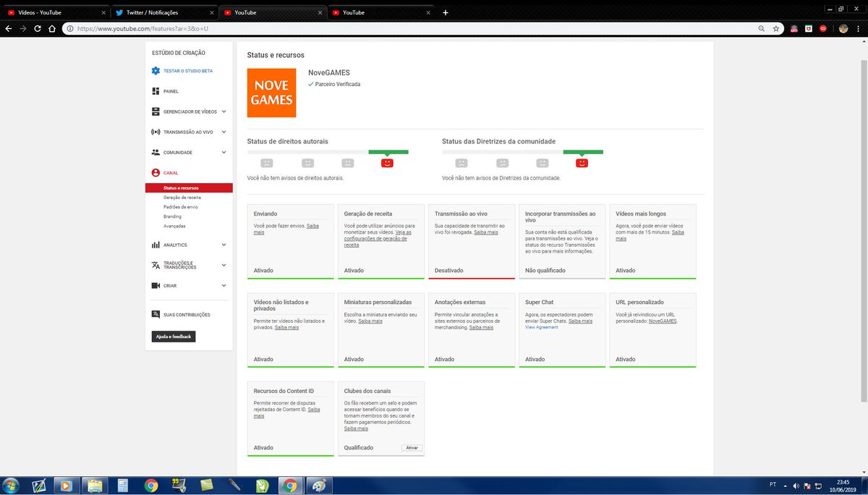Viewport: 868px width, 495px height.
Task: Expand the Analytics section
Action: click(x=224, y=245)
